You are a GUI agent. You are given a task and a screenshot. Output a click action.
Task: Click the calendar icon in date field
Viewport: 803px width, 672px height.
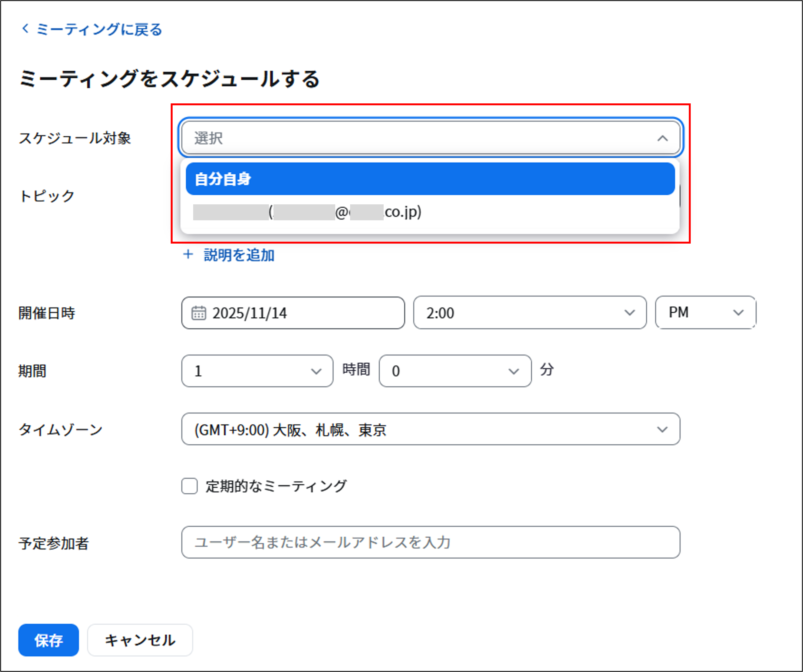199,313
